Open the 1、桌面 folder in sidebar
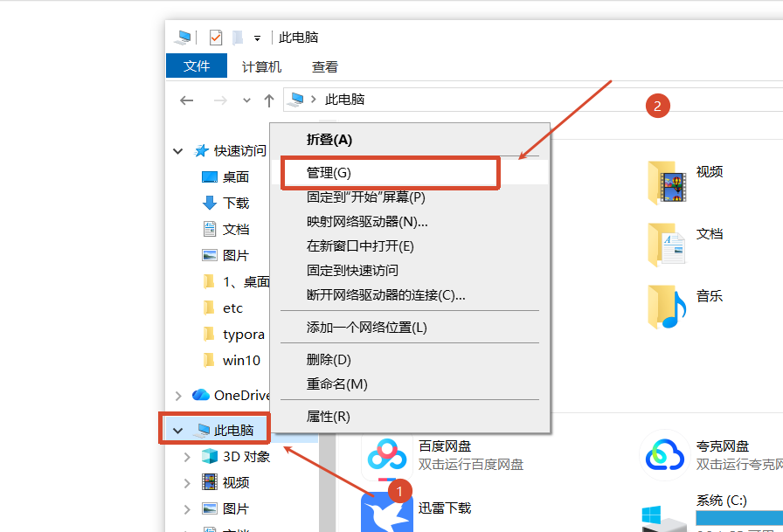 click(x=237, y=281)
